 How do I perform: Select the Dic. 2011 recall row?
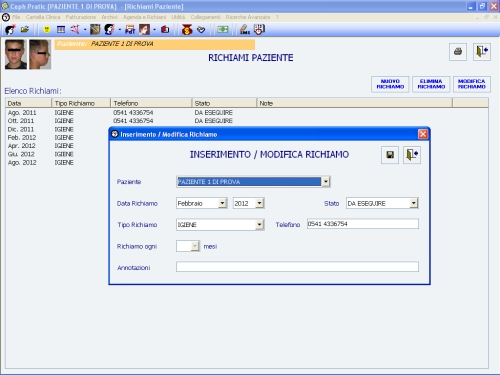pos(57,129)
